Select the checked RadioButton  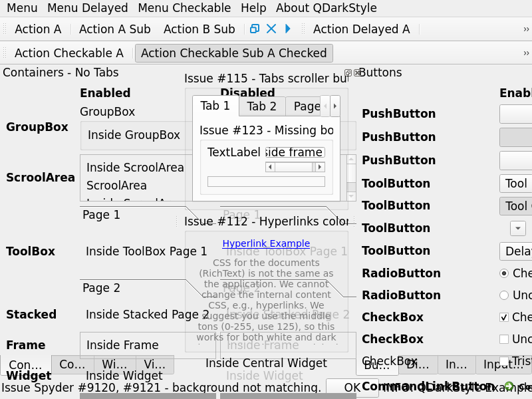(504, 273)
